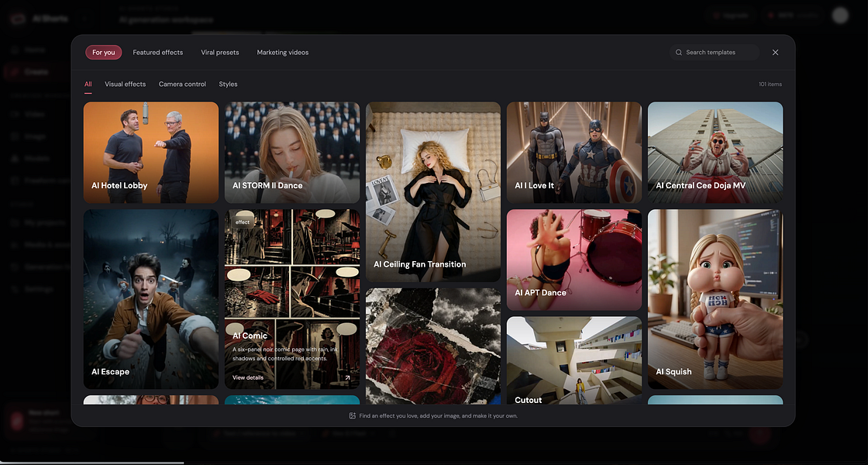The image size is (868, 465).
Task: Choose the Cutout template
Action: (x=574, y=360)
